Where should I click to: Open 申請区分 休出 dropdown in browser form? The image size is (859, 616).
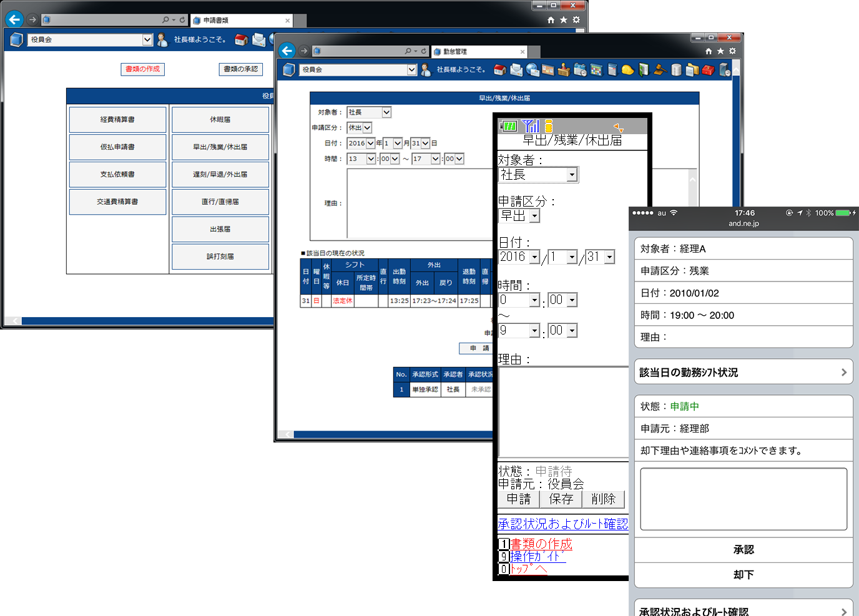click(x=360, y=127)
